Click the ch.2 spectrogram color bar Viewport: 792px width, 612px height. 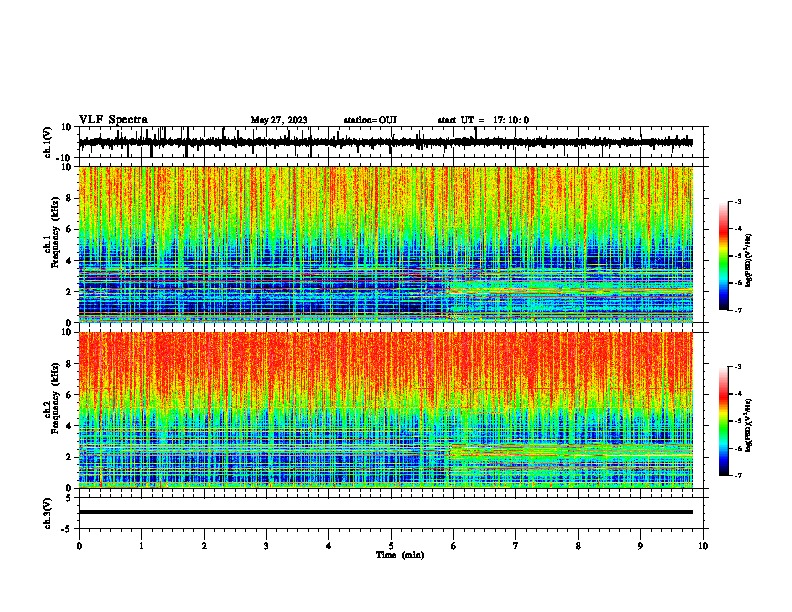point(724,421)
